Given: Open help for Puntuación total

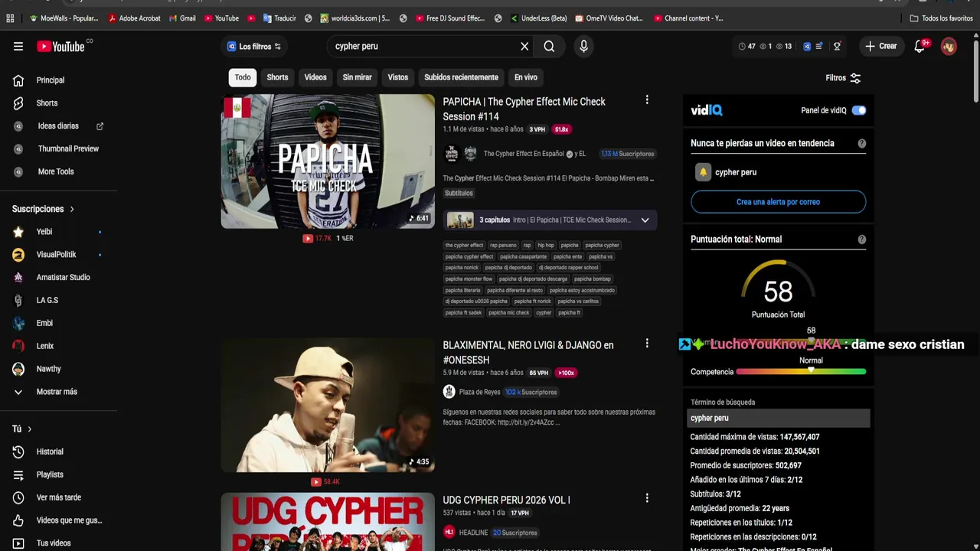Looking at the screenshot, I should tap(861, 240).
